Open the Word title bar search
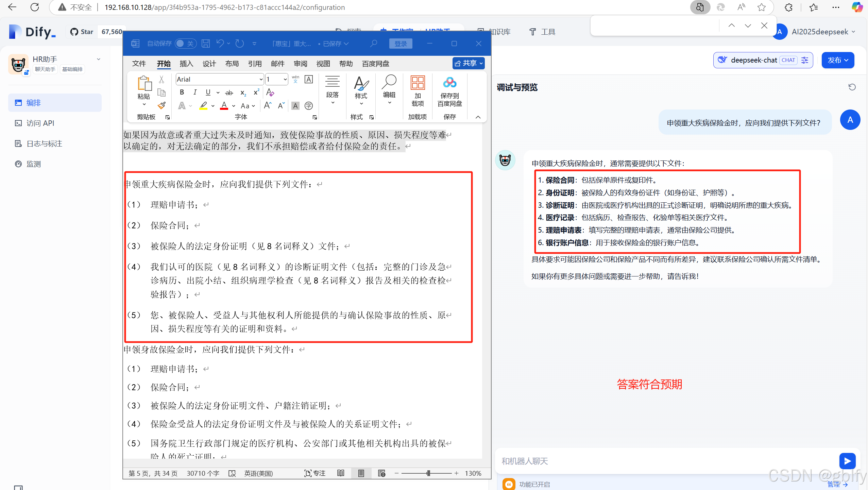The height and width of the screenshot is (490, 868). tap(374, 44)
